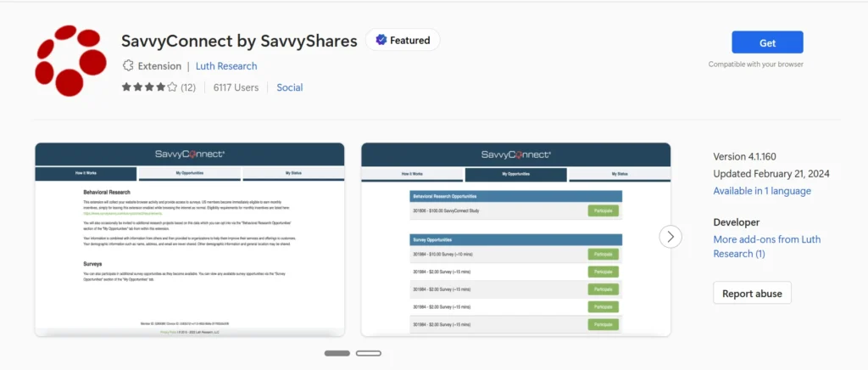Open the Luth Research publisher link
The height and width of the screenshot is (370, 868).
226,66
